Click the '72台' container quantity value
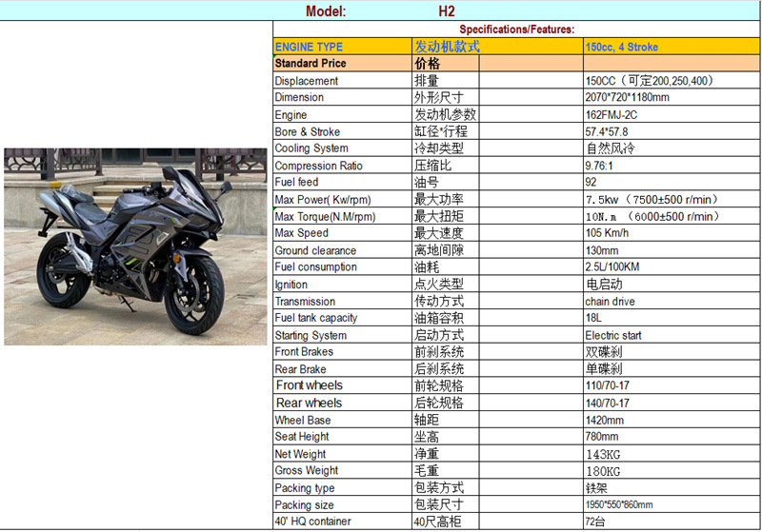This screenshot has width=762, height=532. point(594,522)
